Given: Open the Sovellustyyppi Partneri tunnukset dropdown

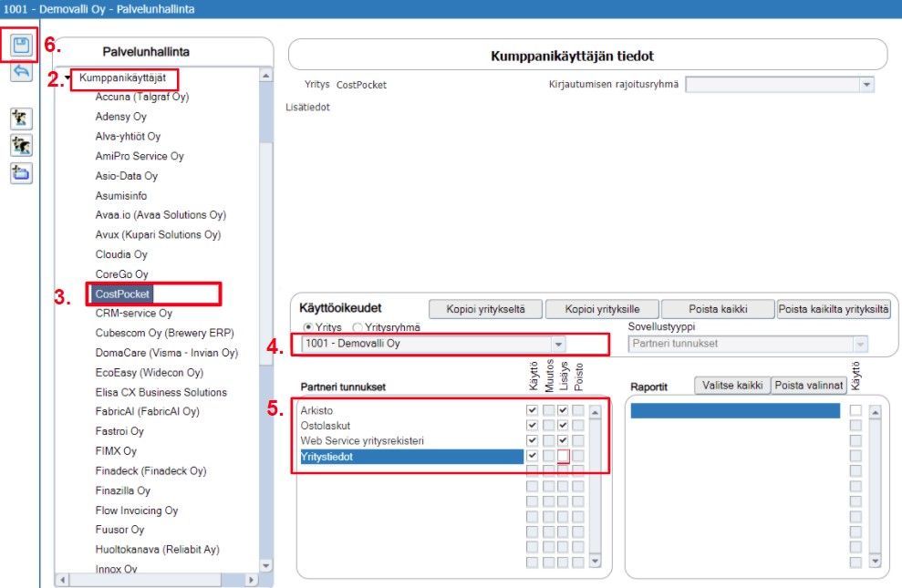Looking at the screenshot, I should click(x=860, y=344).
